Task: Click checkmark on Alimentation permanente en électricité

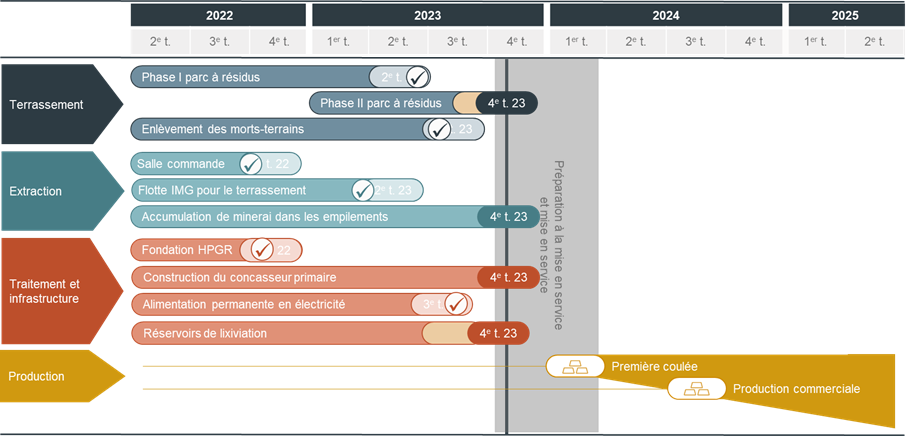Action: 455,304
